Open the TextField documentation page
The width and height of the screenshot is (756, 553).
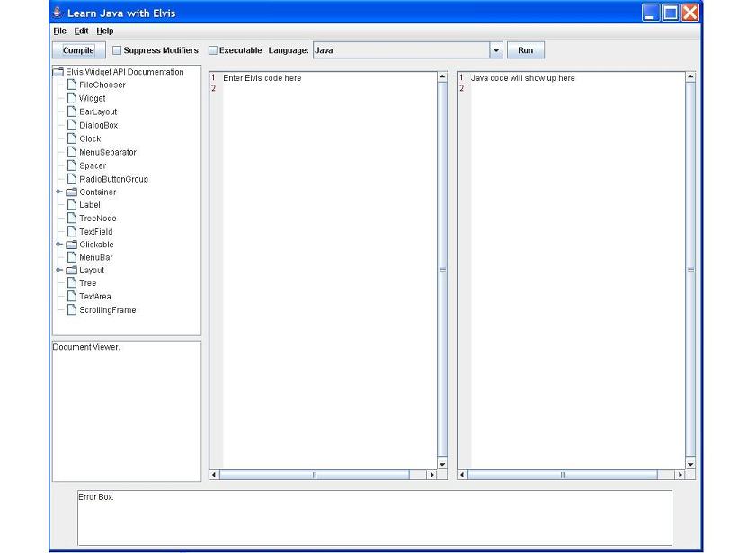point(93,231)
